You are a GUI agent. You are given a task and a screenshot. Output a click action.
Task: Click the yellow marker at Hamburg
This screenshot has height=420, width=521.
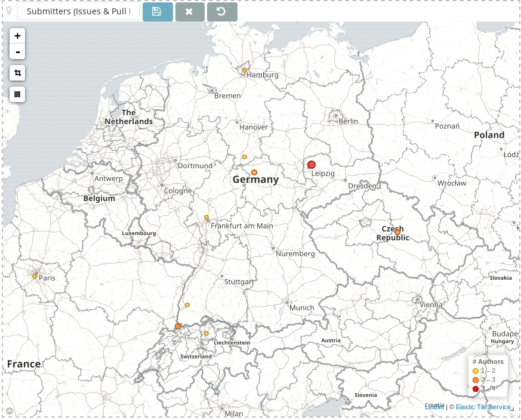pos(245,70)
